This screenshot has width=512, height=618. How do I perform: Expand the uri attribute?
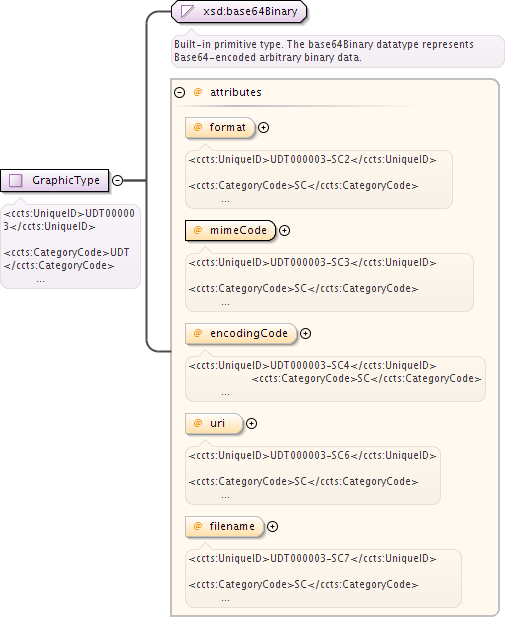(251, 424)
